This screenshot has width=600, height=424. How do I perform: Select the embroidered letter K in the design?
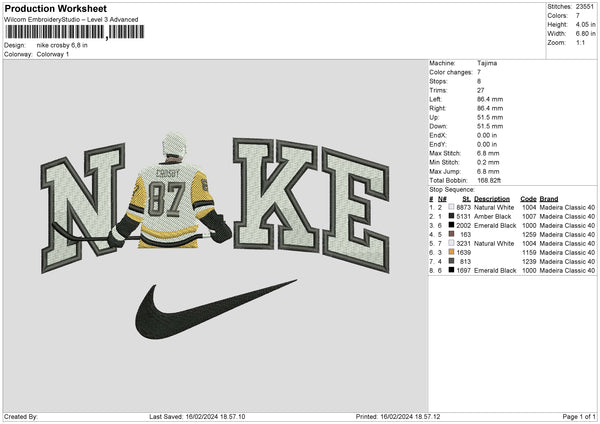(276, 194)
